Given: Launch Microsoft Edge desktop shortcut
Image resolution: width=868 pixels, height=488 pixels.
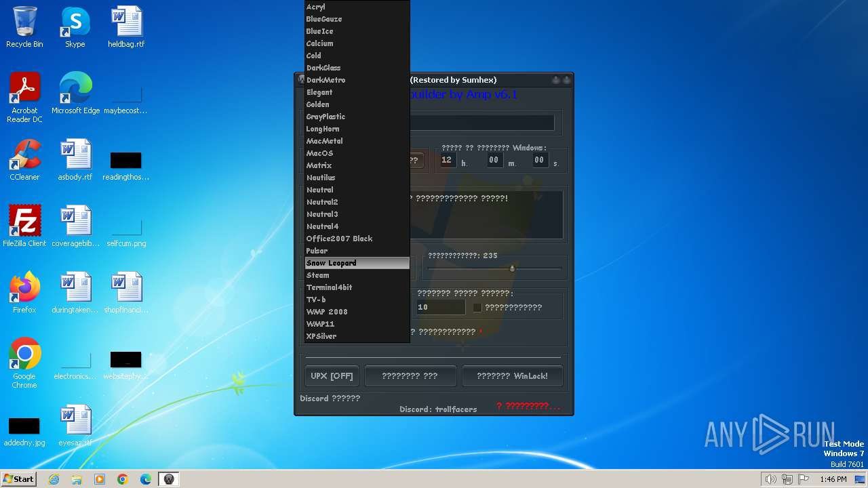Looking at the screenshot, I should pyautogui.click(x=75, y=94).
